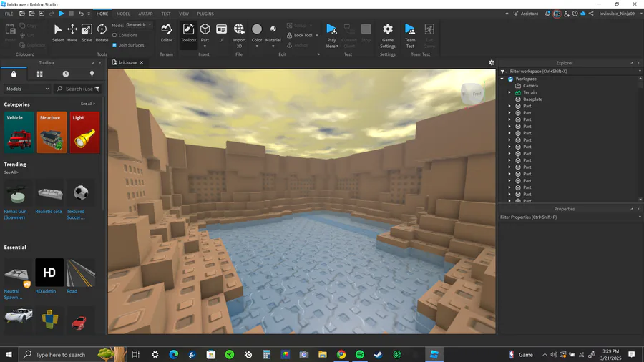Switch to the TEST ribbon tab
The image size is (644, 362).
[x=166, y=14]
